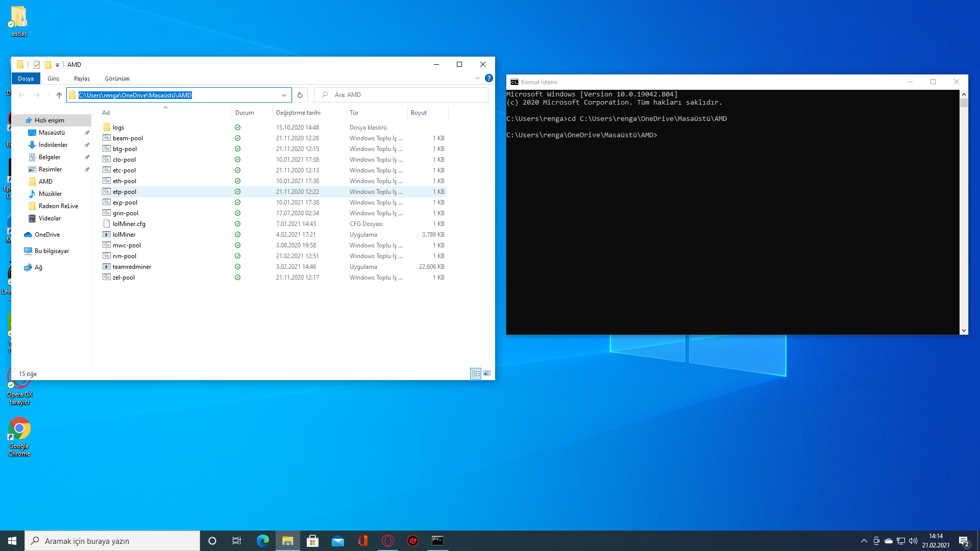Open the Dosya menu tab

point(26,79)
